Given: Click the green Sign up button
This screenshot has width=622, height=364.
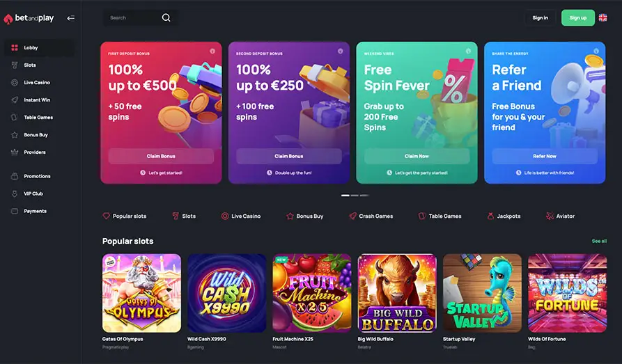Looking at the screenshot, I should 578,18.
